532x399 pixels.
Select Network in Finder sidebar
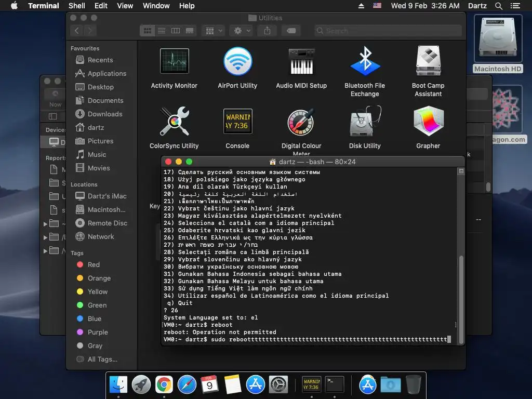click(x=100, y=237)
